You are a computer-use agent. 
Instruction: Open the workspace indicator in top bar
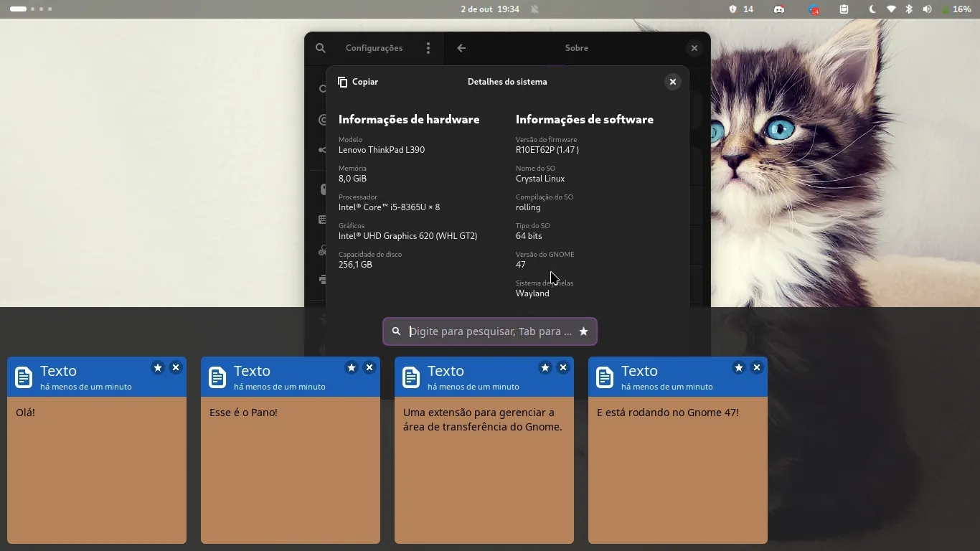(x=31, y=9)
